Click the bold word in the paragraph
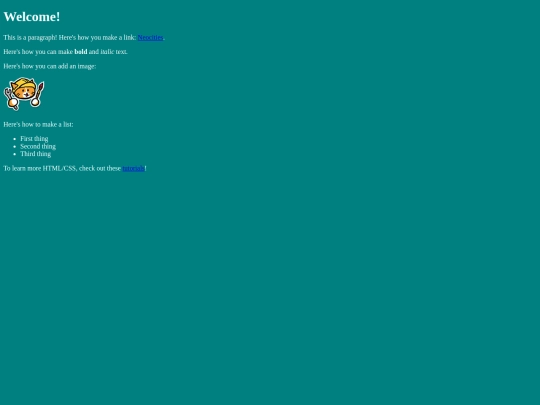This screenshot has height=405, width=540. [x=81, y=52]
